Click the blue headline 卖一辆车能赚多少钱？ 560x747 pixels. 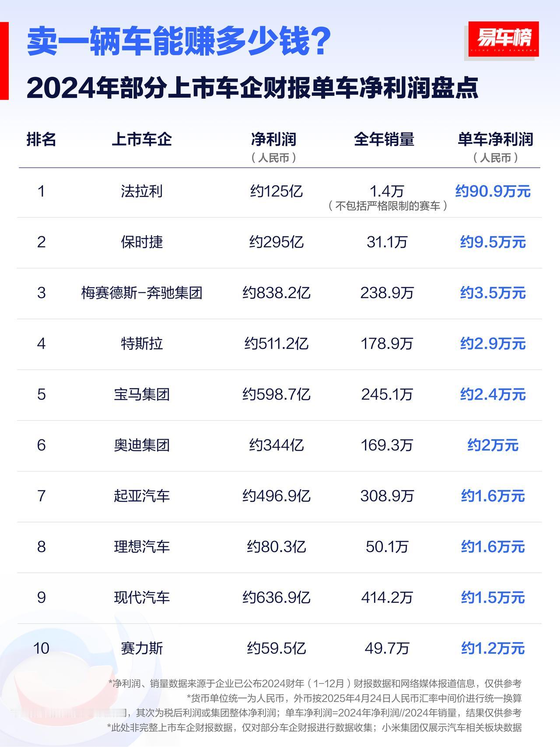tap(179, 42)
